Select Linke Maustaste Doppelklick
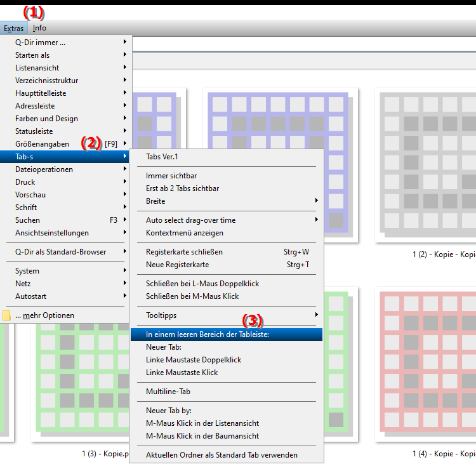This screenshot has width=476, height=476. tap(194, 360)
